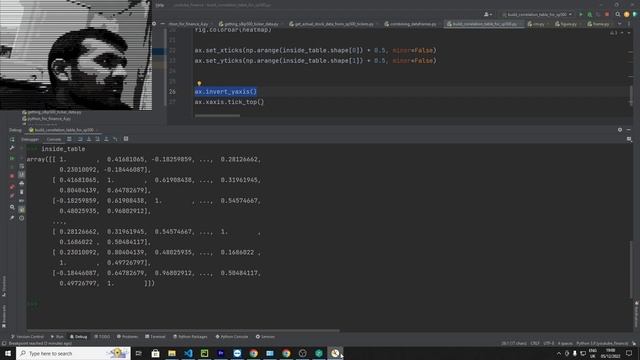Open Search Everywhere with the magnifier icon in the top toolbar
The image size is (640, 360).
click(618, 15)
